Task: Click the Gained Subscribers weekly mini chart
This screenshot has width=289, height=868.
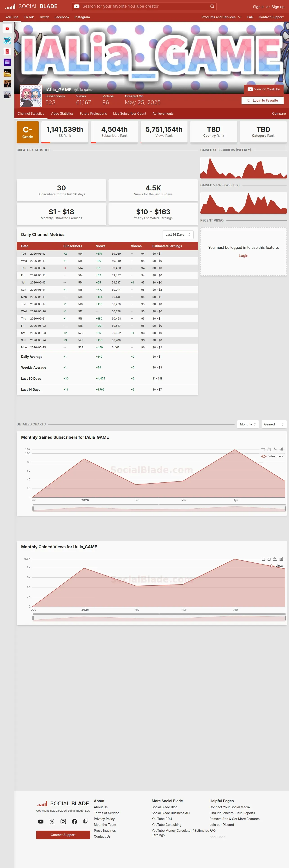Action: 244,168
